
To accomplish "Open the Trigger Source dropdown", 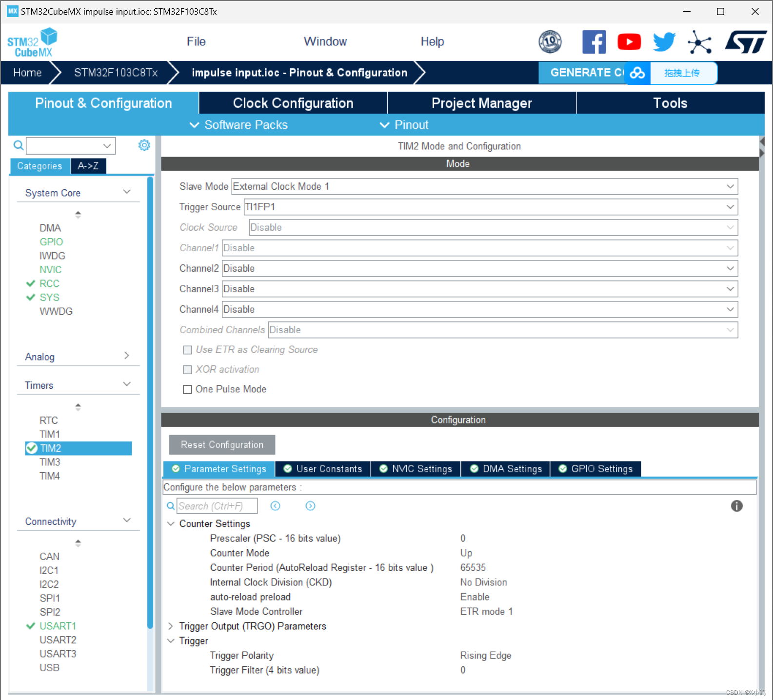I will click(x=491, y=207).
